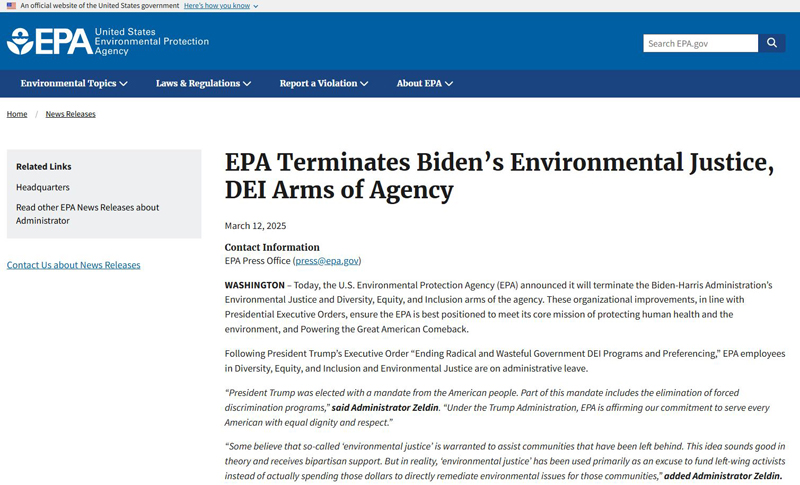Open the Report a Violation menu
The width and height of the screenshot is (800, 485).
323,84
